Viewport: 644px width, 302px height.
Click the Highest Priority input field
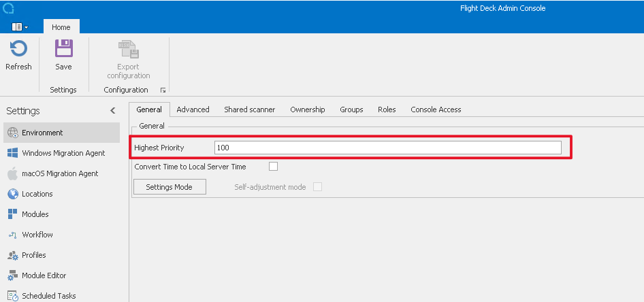[x=388, y=148]
